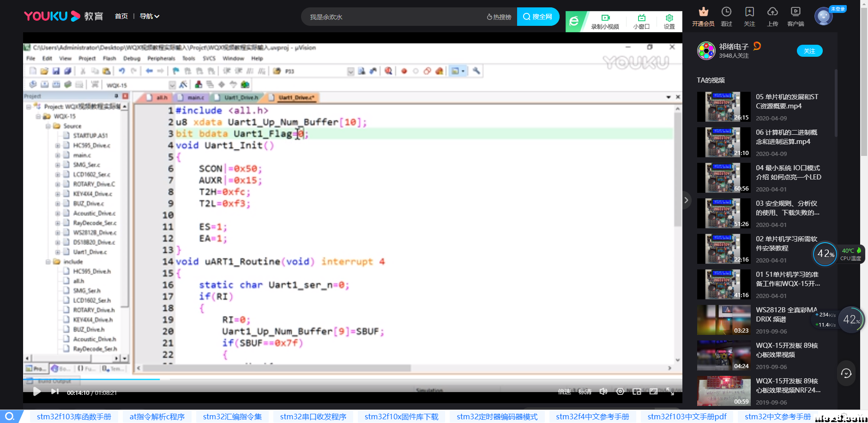Open 小窗口 mini window mode

(x=641, y=22)
